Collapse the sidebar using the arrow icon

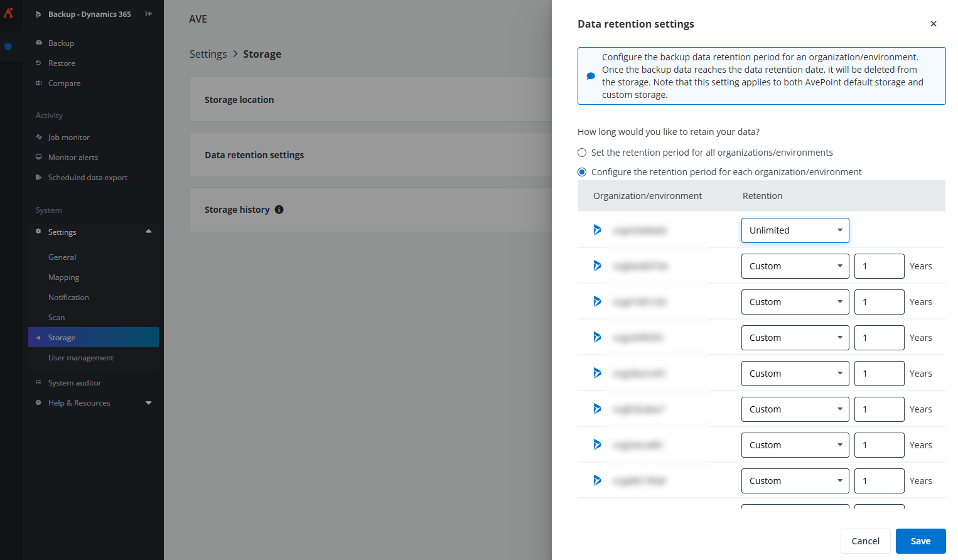click(148, 14)
